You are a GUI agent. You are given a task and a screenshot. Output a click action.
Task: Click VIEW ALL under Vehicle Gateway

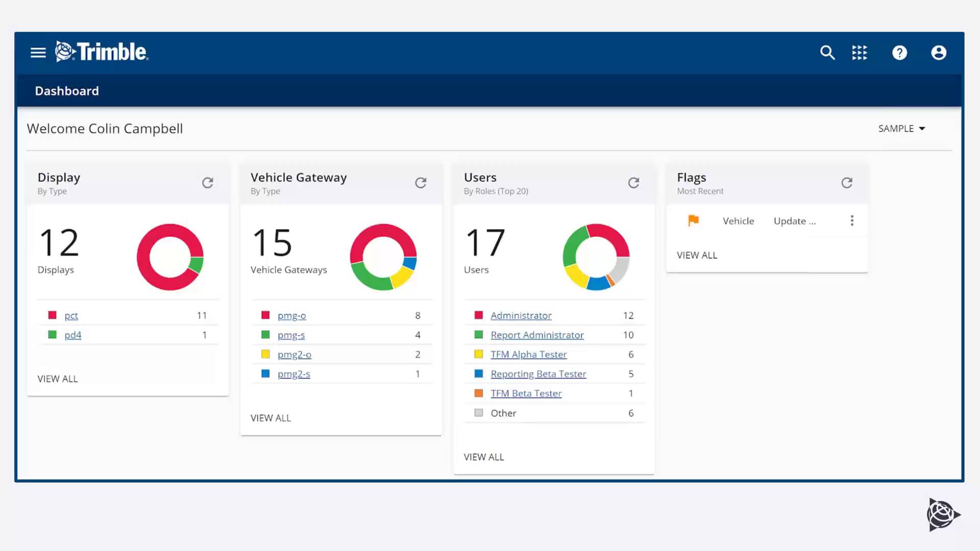point(271,418)
